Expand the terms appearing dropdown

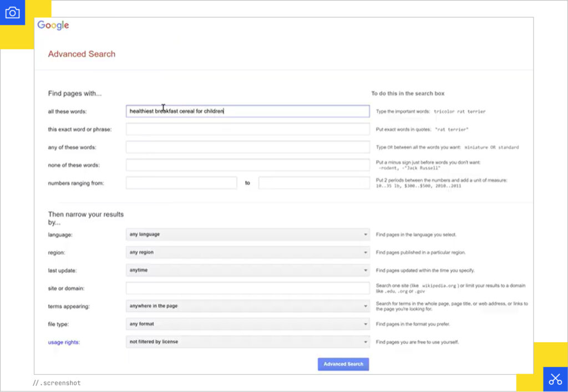pyautogui.click(x=247, y=306)
